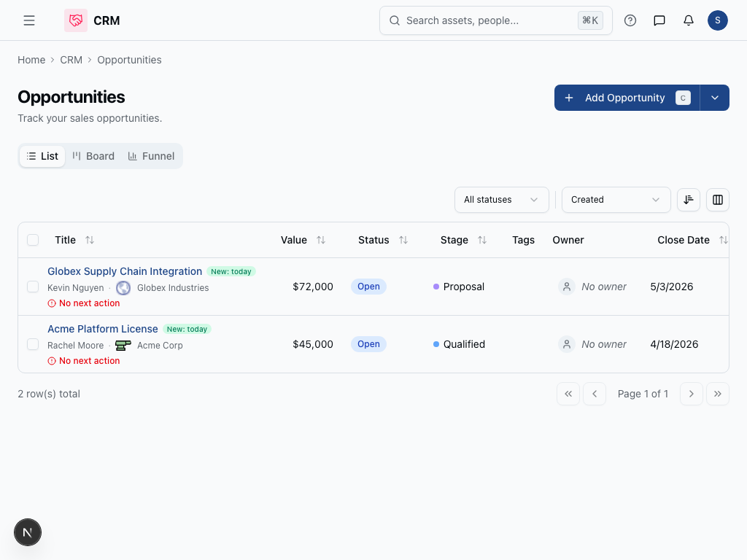
Task: Tick the Acme Platform License row checkbox
Action: [33, 344]
